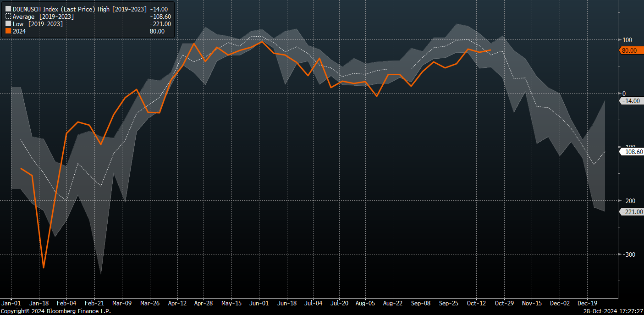Click the Mar-09 date axis label
Screen dimensions: 644x315
point(121,304)
